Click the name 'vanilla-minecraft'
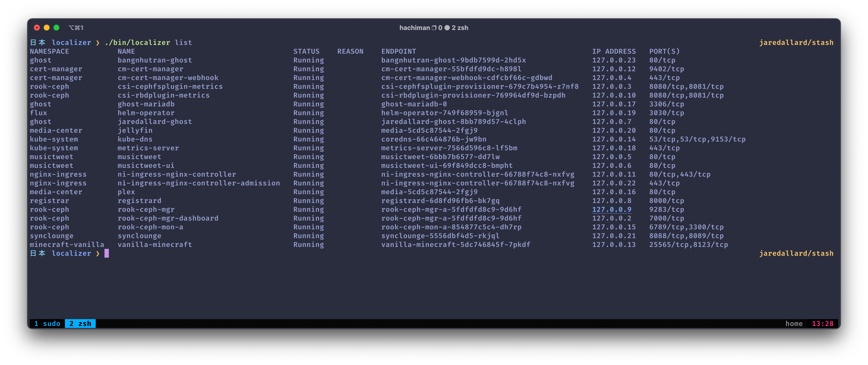Image resolution: width=868 pixels, height=365 pixels. tap(155, 244)
